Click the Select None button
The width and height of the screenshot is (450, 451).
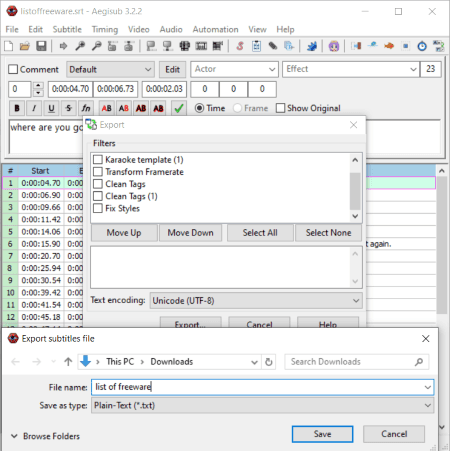(328, 233)
